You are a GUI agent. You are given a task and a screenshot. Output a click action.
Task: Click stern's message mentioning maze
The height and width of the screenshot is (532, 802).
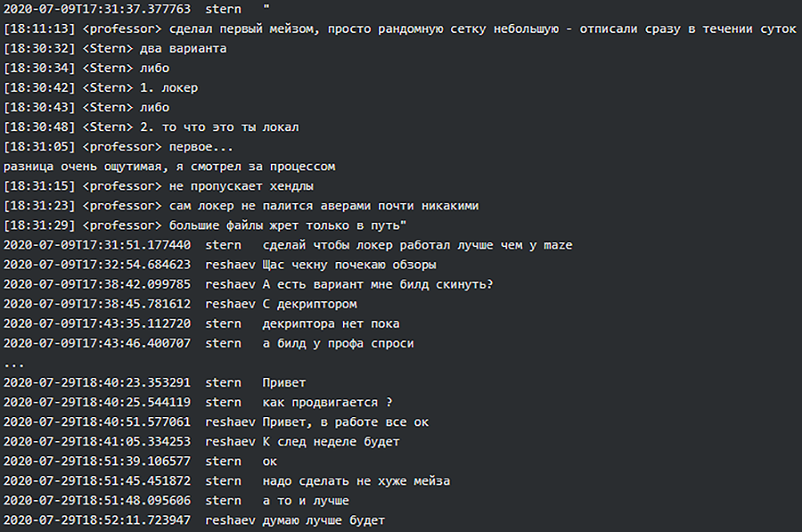(416, 245)
